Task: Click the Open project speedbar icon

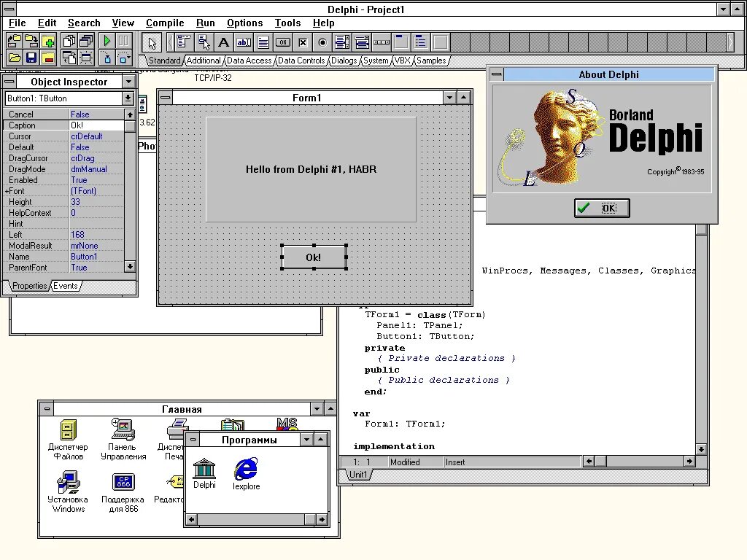Action: pos(15,42)
